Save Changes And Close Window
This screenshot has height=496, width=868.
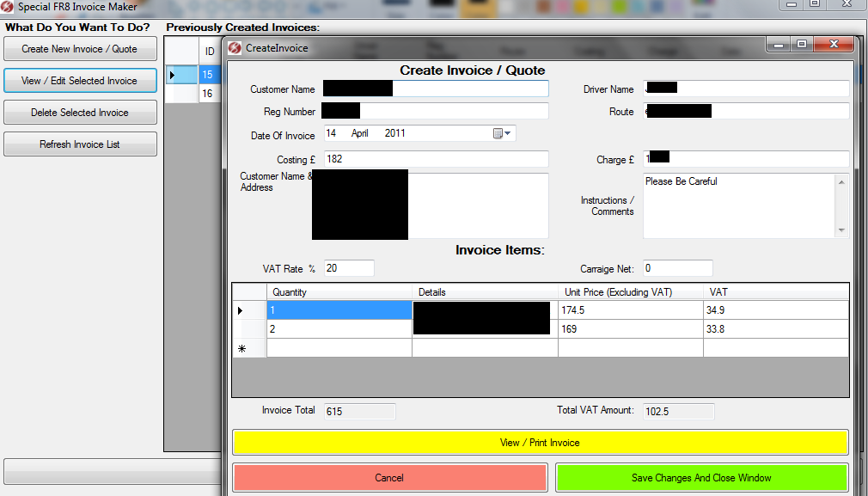tap(701, 478)
